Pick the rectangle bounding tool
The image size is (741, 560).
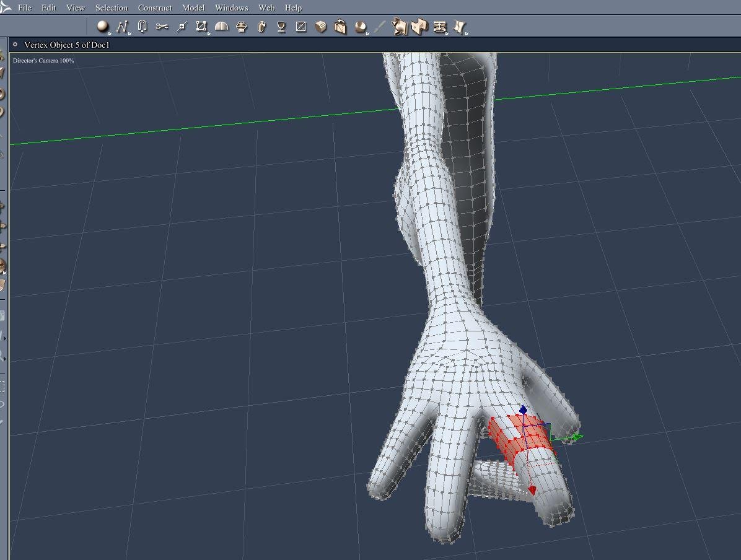click(201, 27)
